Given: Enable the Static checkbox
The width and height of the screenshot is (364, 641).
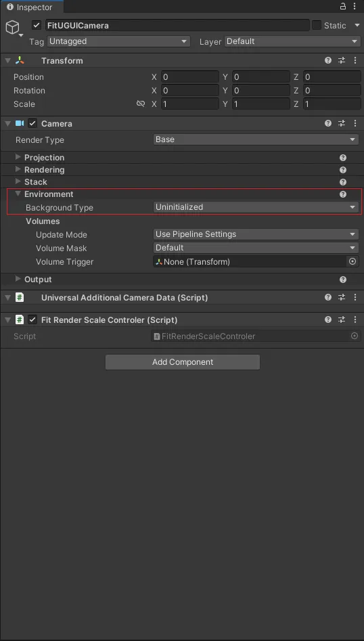Looking at the screenshot, I should [x=317, y=25].
